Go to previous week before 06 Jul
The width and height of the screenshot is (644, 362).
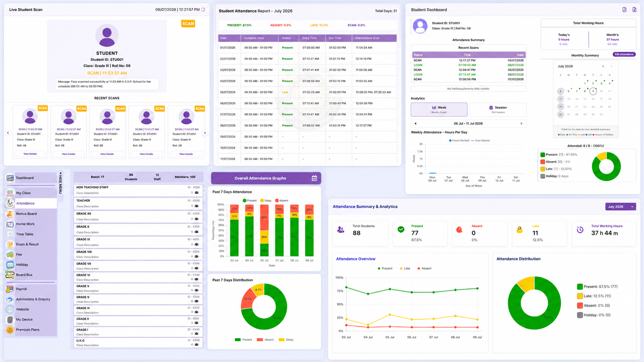[416, 123]
